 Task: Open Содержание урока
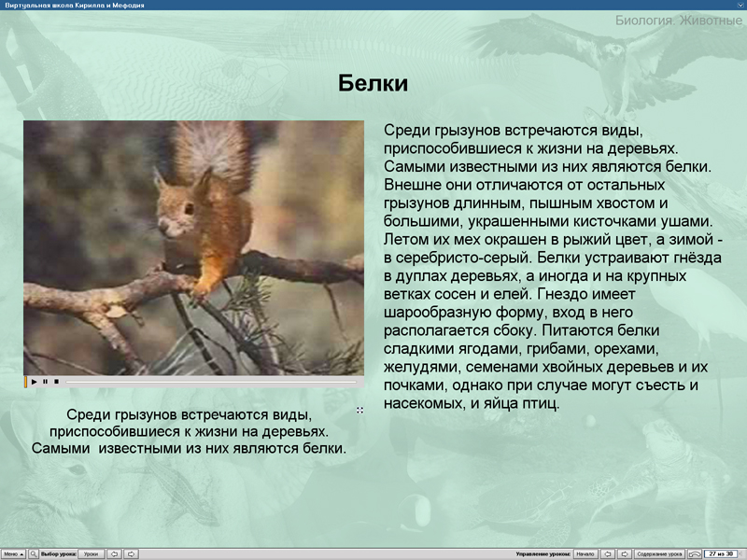pyautogui.click(x=659, y=553)
